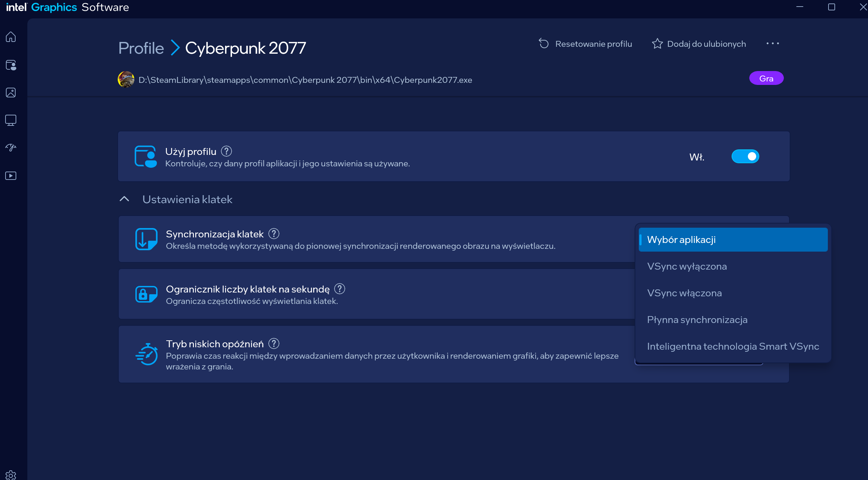Open the Graphics image sidebar icon
Viewport: 868px width, 480px height.
pyautogui.click(x=11, y=93)
